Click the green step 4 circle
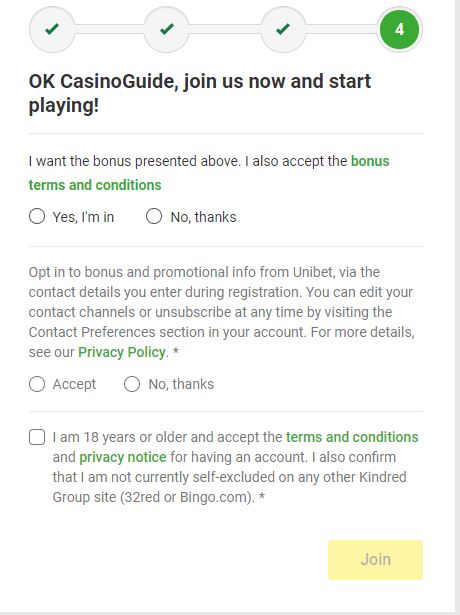The height and width of the screenshot is (615, 460). click(399, 29)
